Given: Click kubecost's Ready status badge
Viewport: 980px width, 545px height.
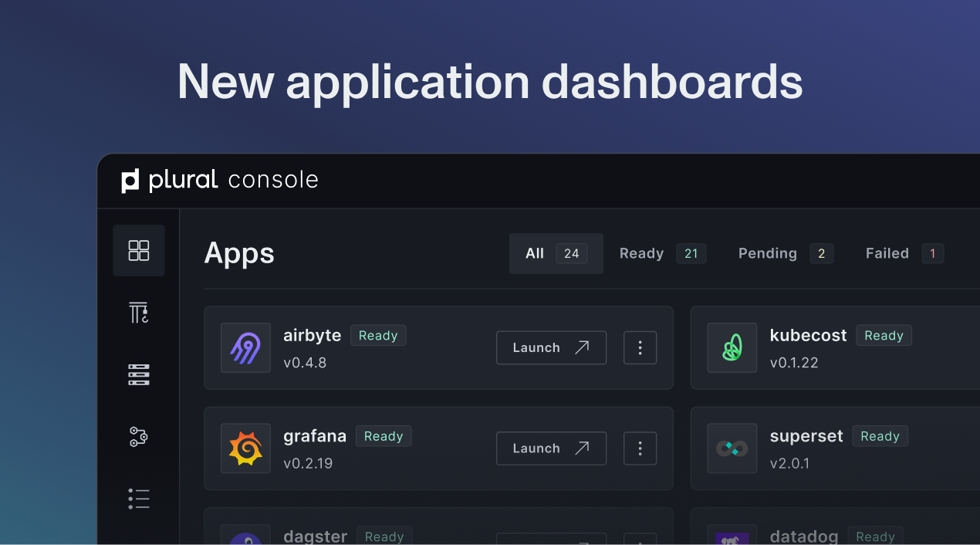Looking at the screenshot, I should click(884, 335).
